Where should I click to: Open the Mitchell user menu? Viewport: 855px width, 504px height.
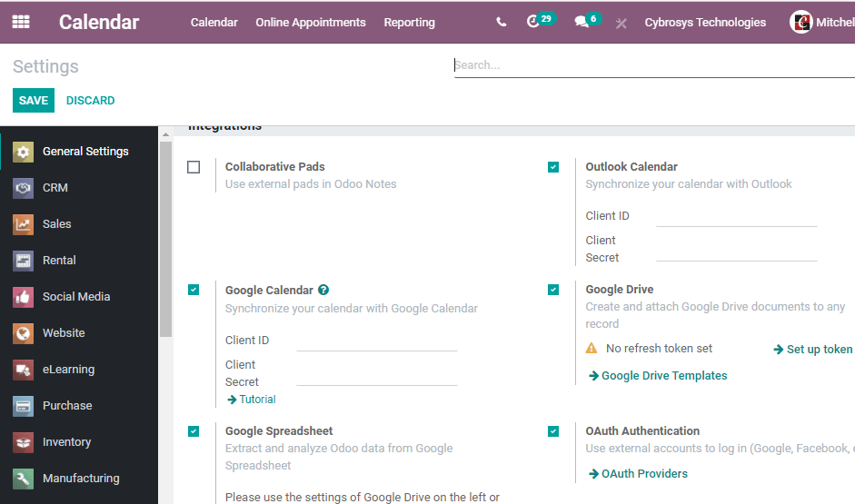(822, 23)
